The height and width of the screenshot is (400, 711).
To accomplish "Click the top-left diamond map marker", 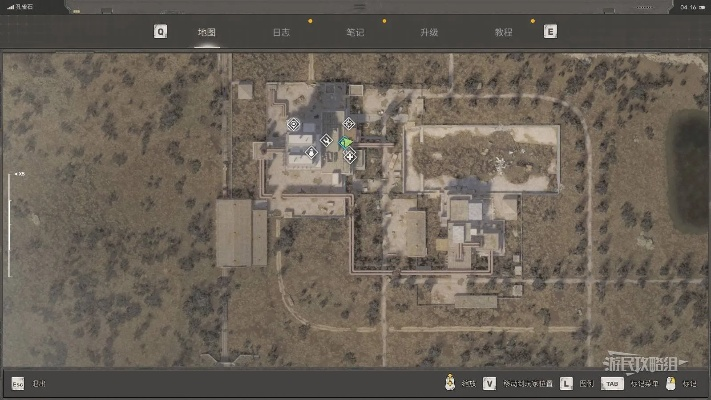I will point(293,124).
